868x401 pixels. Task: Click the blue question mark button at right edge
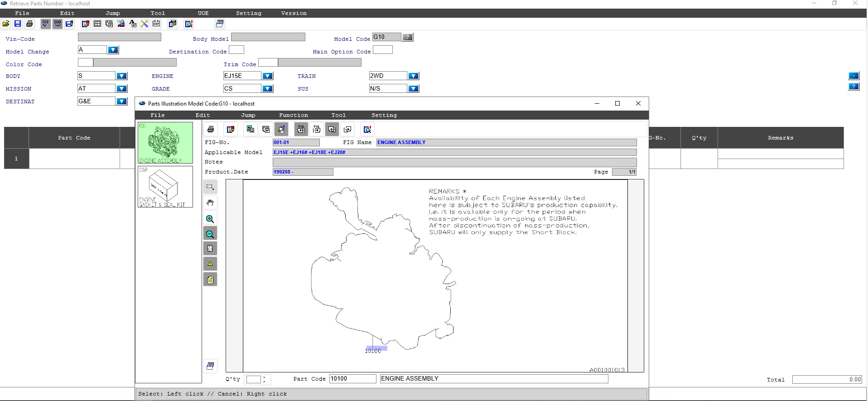(854, 87)
